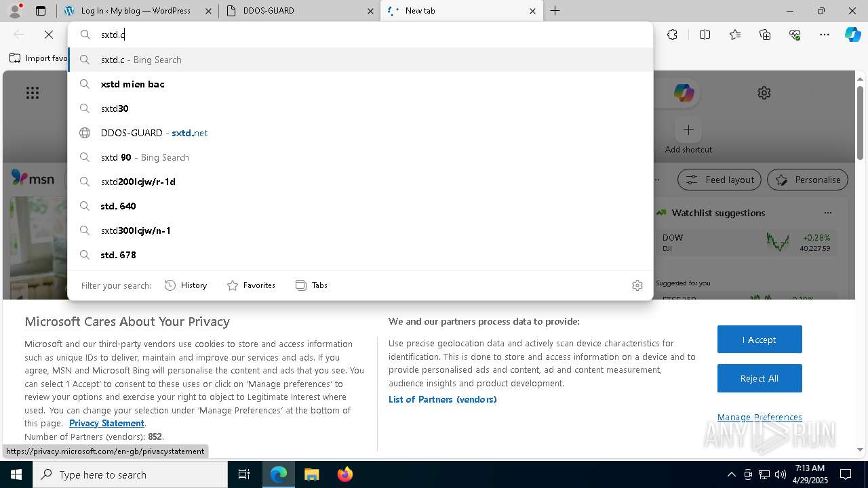
Task: Open Browser essentials heart icon
Action: pyautogui.click(x=795, y=35)
